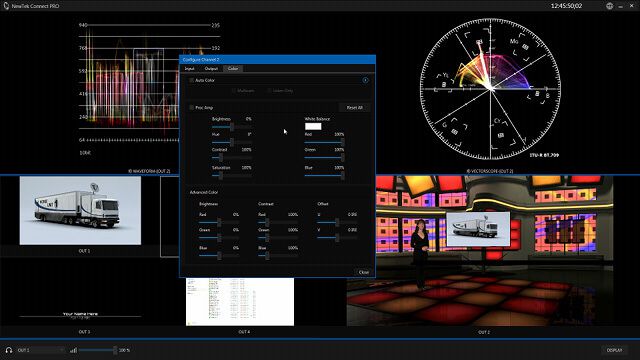Click the NewTek Connect Pro logo icon
This screenshot has width=640, height=360.
pyautogui.click(x=6, y=6)
